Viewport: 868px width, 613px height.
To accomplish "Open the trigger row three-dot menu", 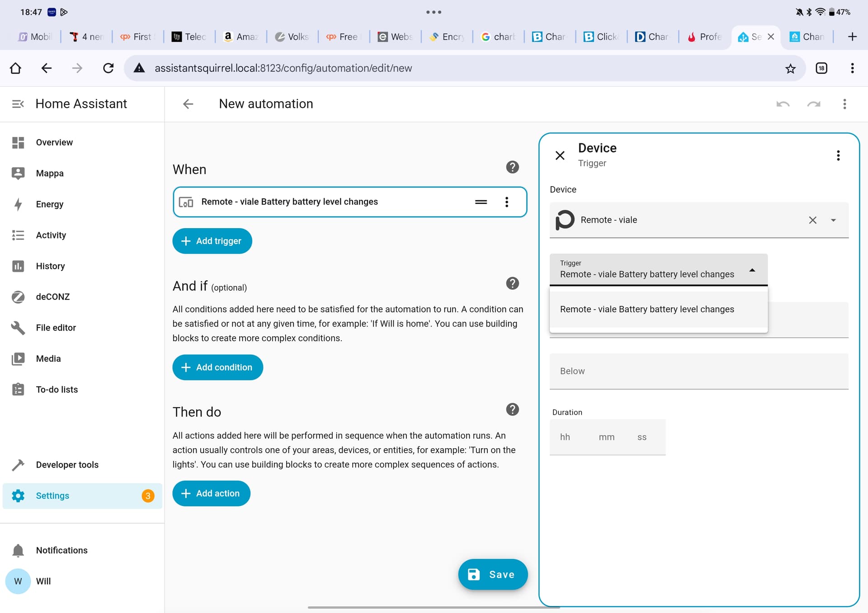I will click(506, 202).
